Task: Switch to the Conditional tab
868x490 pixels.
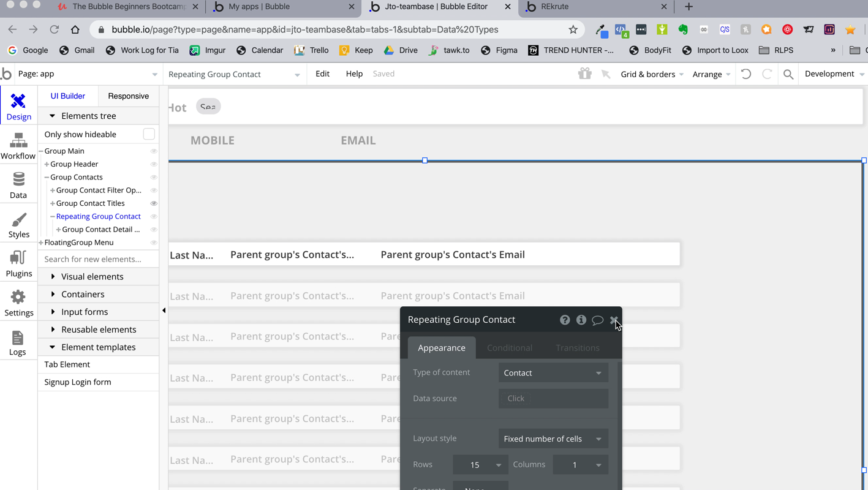Action: click(x=509, y=348)
